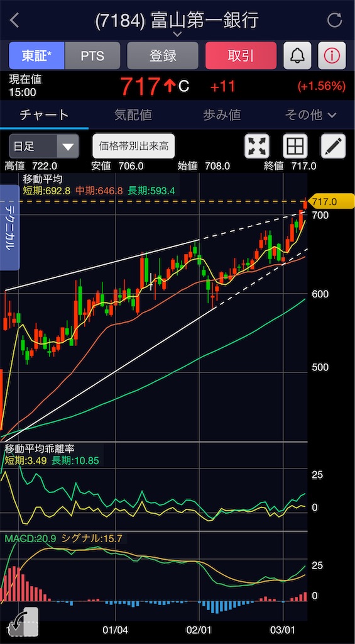
Task: Expand chart to full screen
Action: click(x=258, y=146)
